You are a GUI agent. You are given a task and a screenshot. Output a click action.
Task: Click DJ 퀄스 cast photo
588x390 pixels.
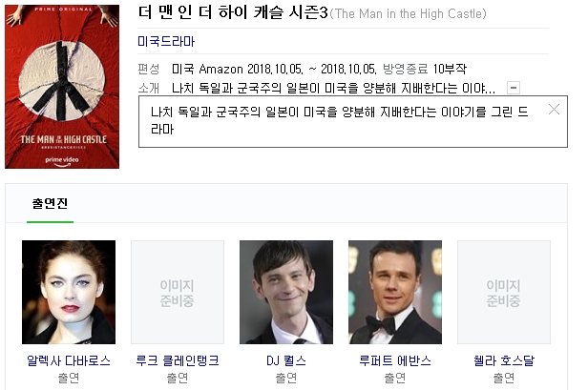click(x=286, y=292)
